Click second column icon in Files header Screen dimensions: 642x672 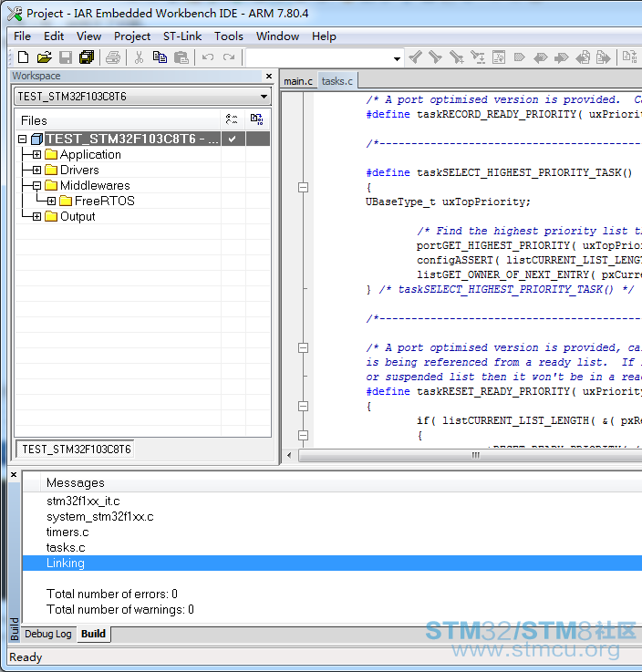pos(257,119)
